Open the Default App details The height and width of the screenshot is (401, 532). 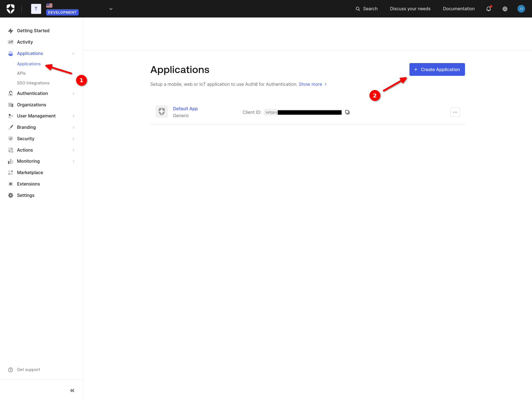(185, 109)
